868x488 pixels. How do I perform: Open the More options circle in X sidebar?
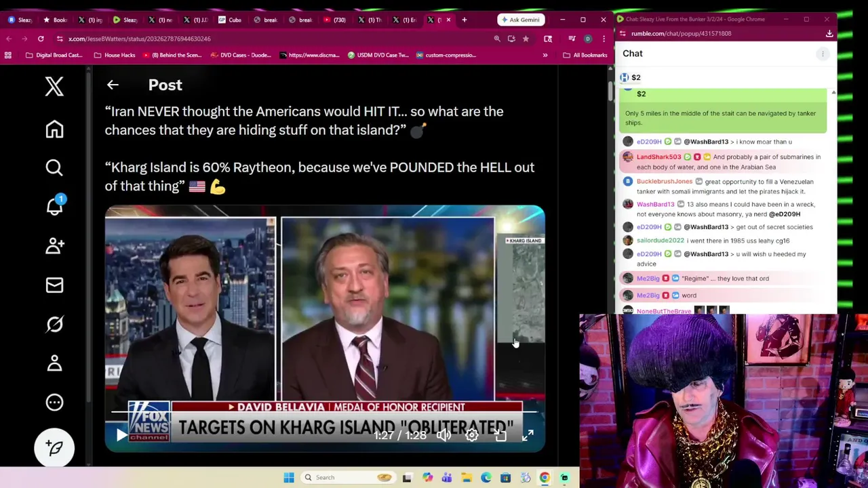tap(54, 403)
